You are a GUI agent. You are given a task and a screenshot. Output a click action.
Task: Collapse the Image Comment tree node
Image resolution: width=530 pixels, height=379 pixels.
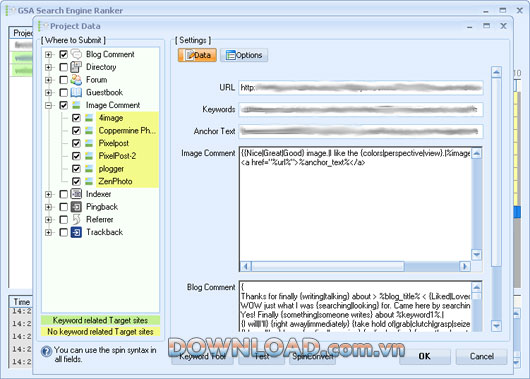[49, 105]
